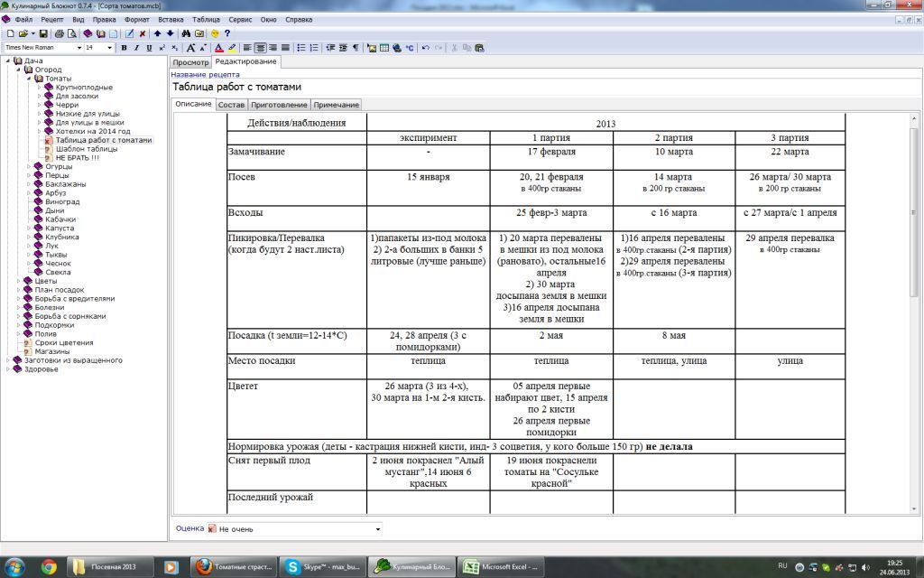Toggle Bold formatting

pos(124,48)
